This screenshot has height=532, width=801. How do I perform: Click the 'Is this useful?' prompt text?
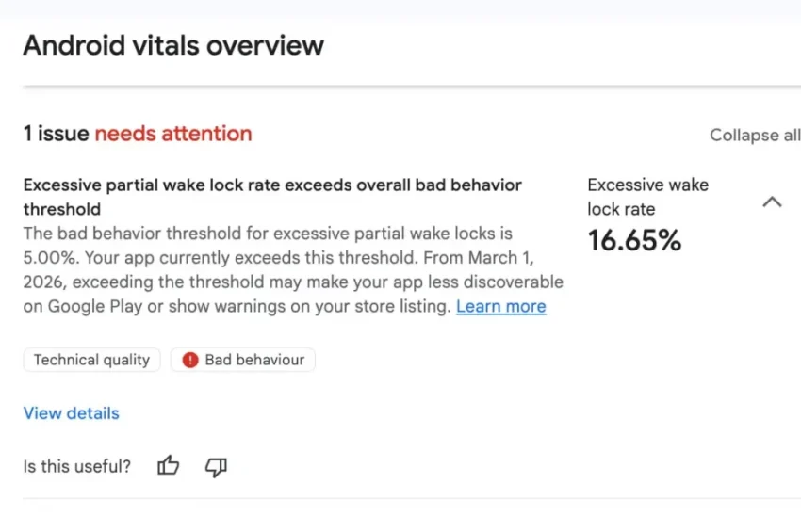[x=77, y=466]
